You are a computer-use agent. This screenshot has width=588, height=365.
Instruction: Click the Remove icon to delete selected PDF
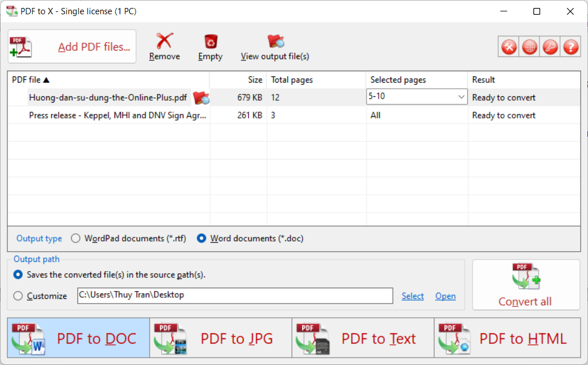[165, 40]
